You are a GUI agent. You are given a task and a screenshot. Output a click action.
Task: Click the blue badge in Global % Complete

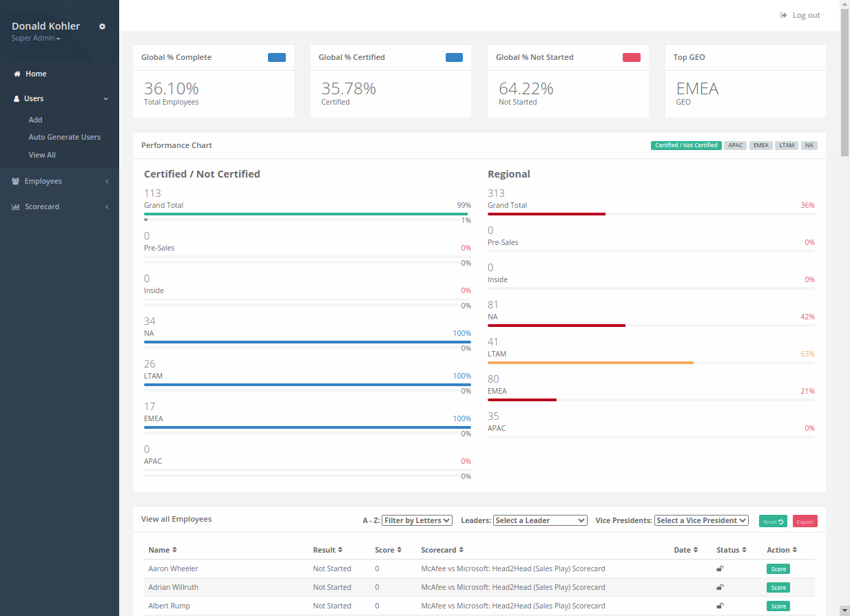(x=277, y=57)
